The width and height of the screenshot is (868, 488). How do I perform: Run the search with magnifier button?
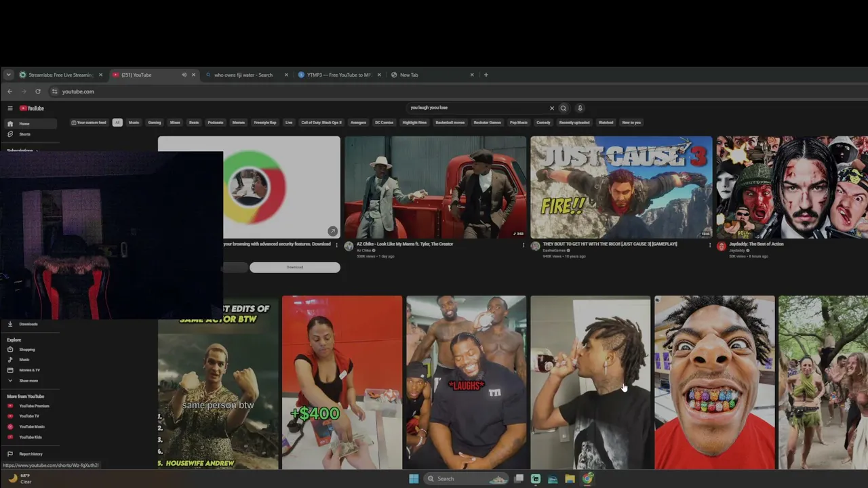pyautogui.click(x=563, y=108)
